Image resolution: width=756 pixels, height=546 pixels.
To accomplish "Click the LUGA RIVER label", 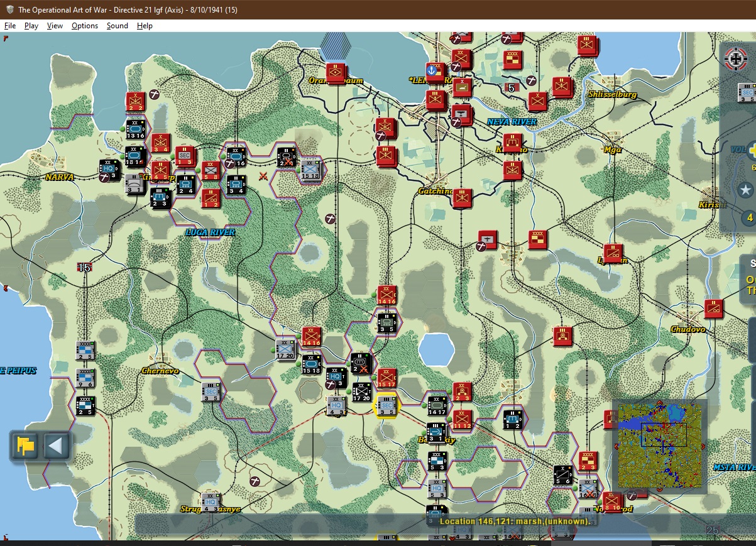I will [210, 232].
